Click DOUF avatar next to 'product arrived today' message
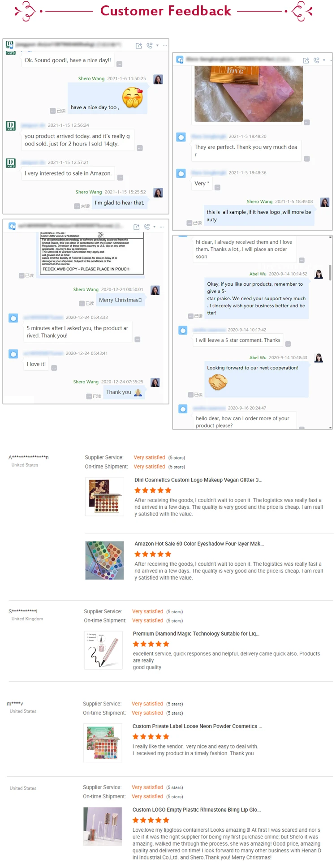Image resolution: width=336 pixels, height=868 pixels. point(11,126)
